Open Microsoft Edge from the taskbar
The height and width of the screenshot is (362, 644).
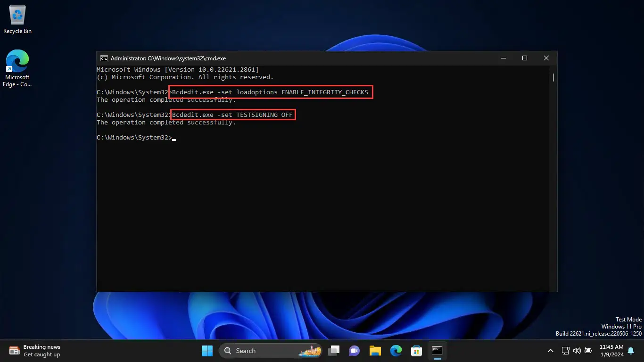click(x=396, y=351)
